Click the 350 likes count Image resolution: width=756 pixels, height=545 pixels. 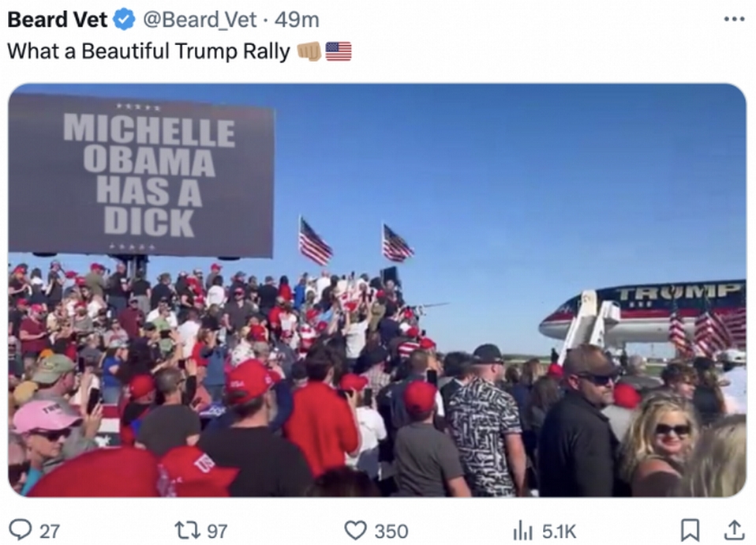391,532
